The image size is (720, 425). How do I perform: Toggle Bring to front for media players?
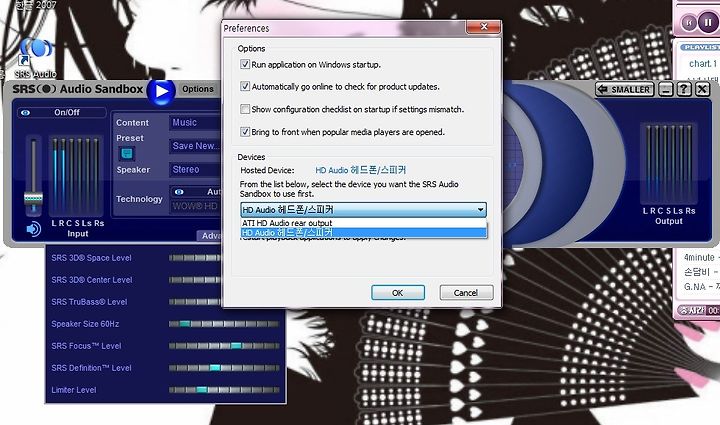click(x=245, y=132)
